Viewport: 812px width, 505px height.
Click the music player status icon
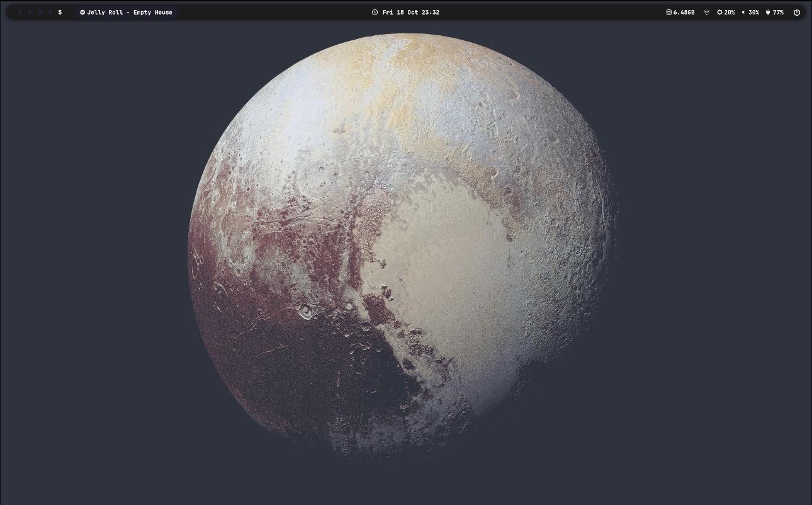tap(82, 12)
